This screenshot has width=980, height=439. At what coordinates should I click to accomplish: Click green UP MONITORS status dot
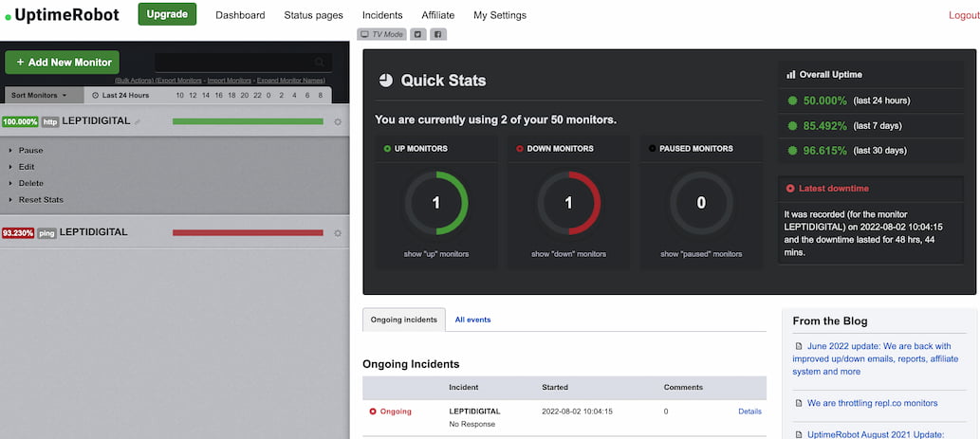(x=387, y=149)
